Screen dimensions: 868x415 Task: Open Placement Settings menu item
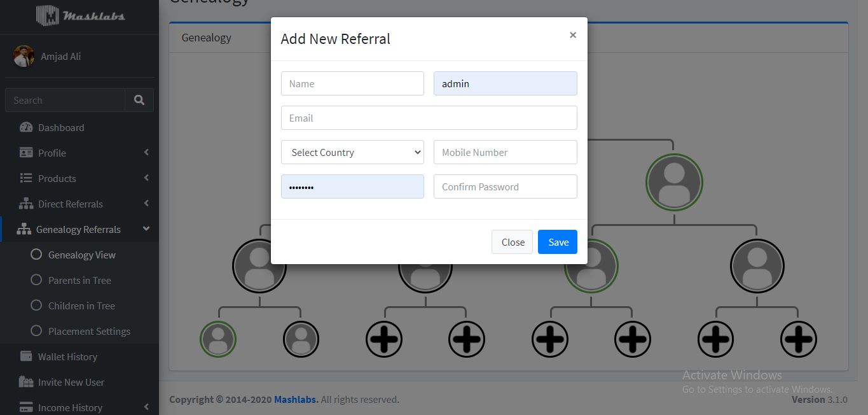[x=89, y=331]
